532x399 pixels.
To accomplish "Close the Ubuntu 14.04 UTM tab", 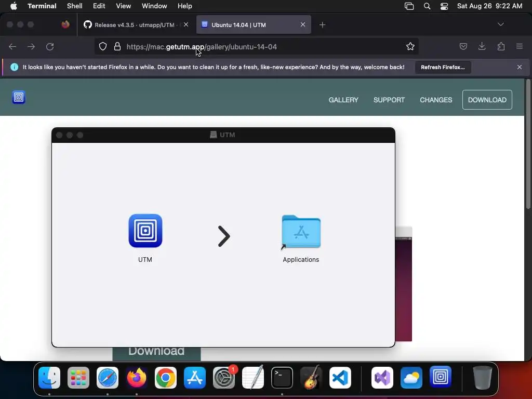I will click(303, 24).
